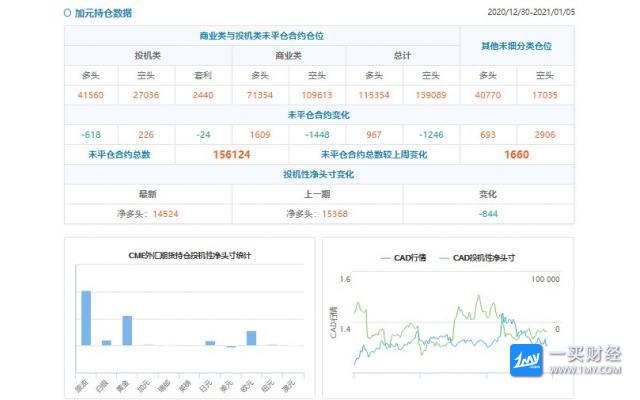Click change value 2906
The image size is (640, 400).
(544, 135)
